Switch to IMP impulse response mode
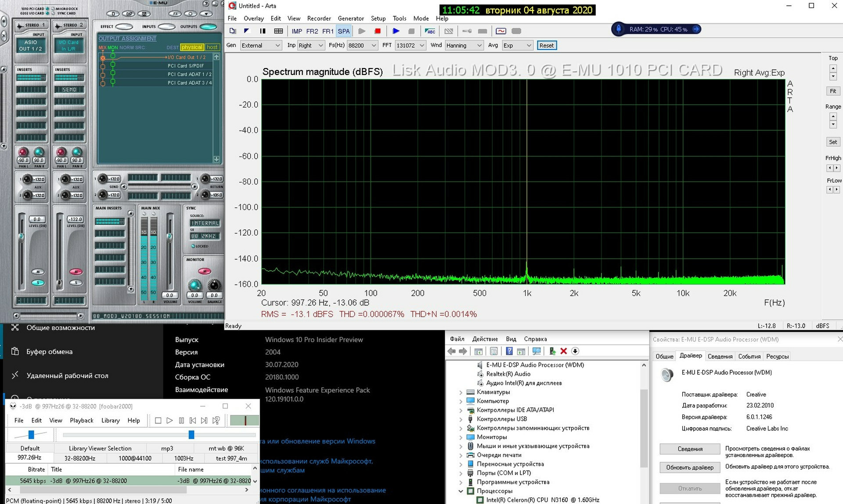Viewport: 843px width, 504px height. click(297, 31)
